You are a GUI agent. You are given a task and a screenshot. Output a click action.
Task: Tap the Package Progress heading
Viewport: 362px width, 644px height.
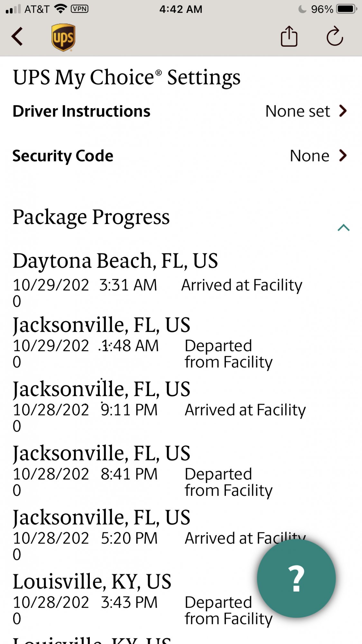coord(91,217)
